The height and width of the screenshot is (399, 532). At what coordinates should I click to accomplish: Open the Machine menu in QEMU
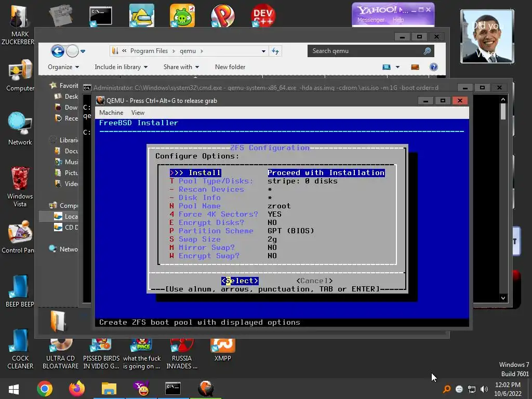tap(111, 113)
